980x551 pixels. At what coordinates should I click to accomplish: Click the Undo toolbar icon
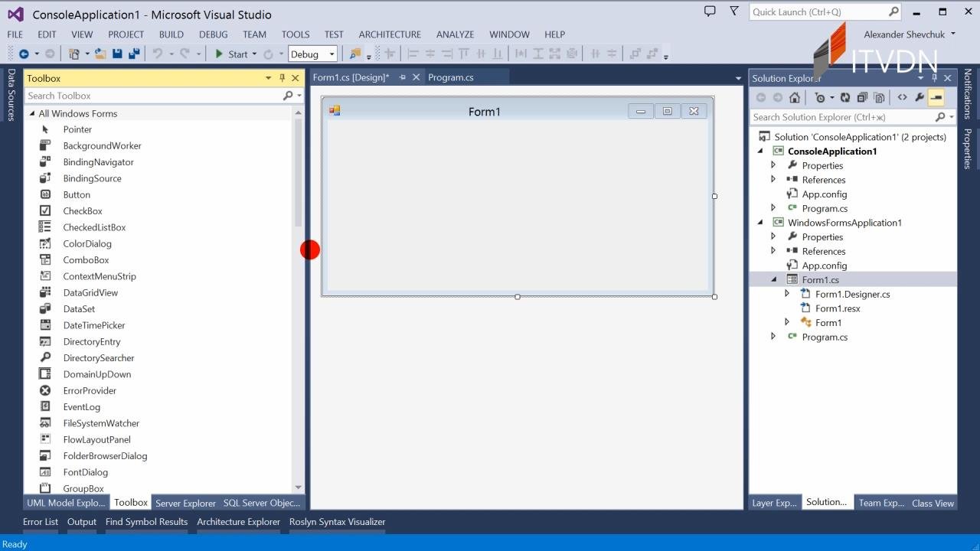point(157,54)
